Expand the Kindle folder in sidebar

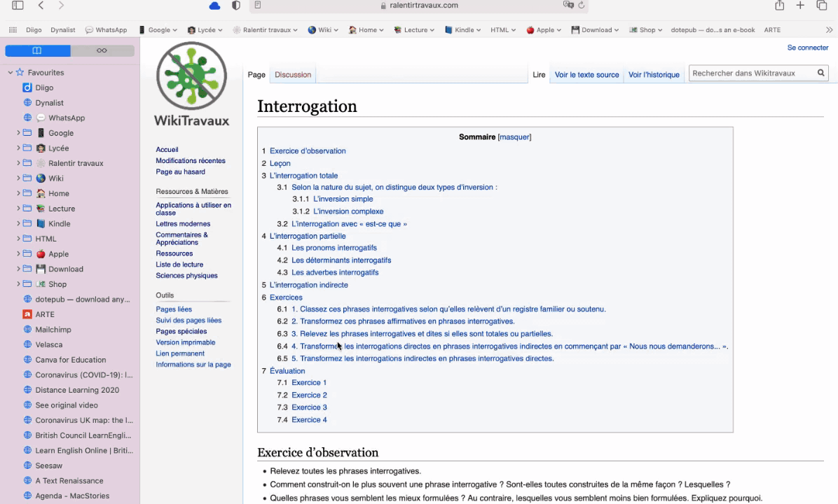pyautogui.click(x=18, y=223)
